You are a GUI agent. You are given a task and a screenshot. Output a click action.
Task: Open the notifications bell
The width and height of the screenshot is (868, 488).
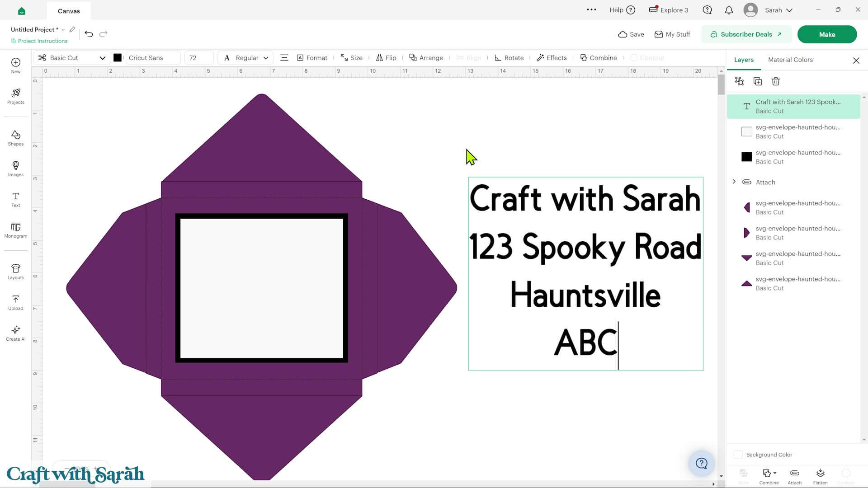tap(729, 10)
